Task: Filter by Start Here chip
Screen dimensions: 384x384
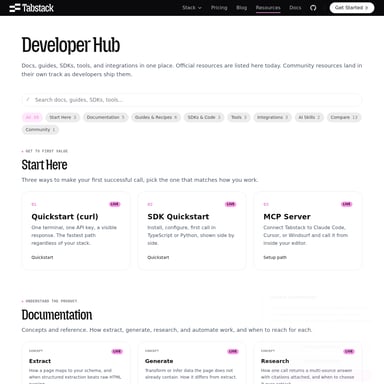Action: pyautogui.click(x=63, y=117)
